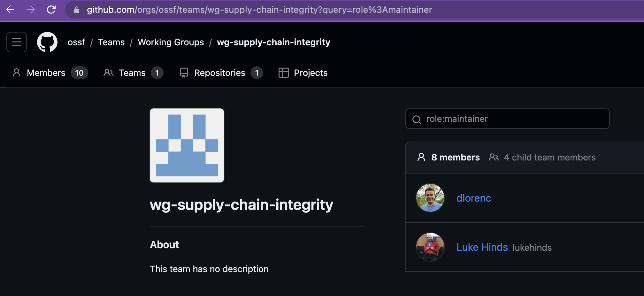Click the role:maintainer search field
This screenshot has width=644, height=296.
pos(507,119)
